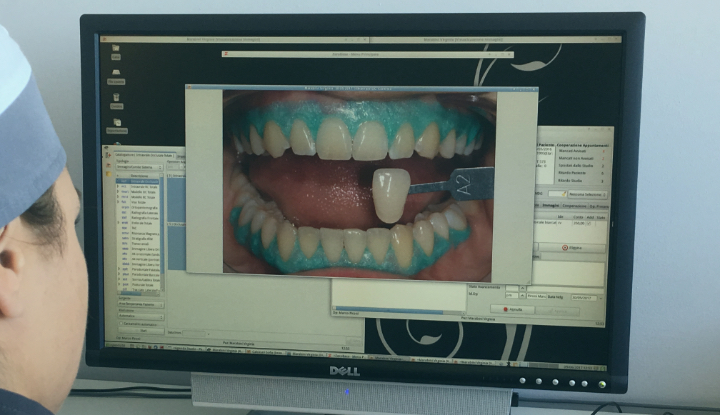Viewport: 720px width, 415px height.
Task: Open the Trash (Cestino) desktop icon
Action: tap(116, 101)
